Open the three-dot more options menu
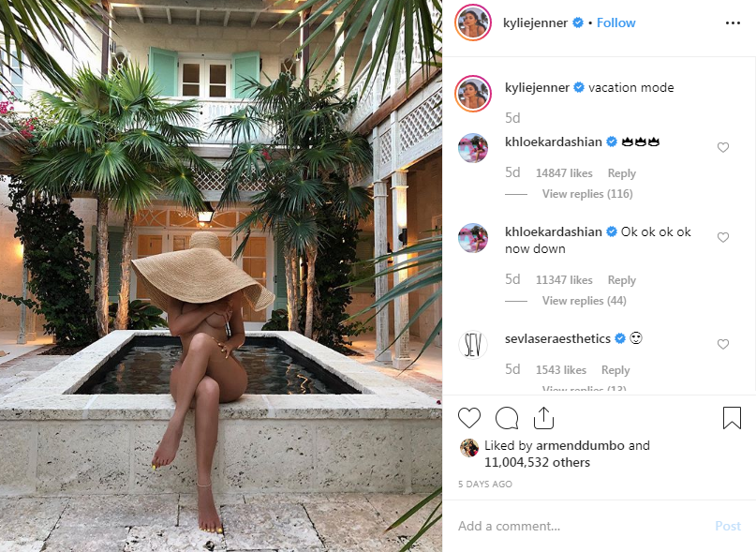756x552 pixels. (733, 23)
